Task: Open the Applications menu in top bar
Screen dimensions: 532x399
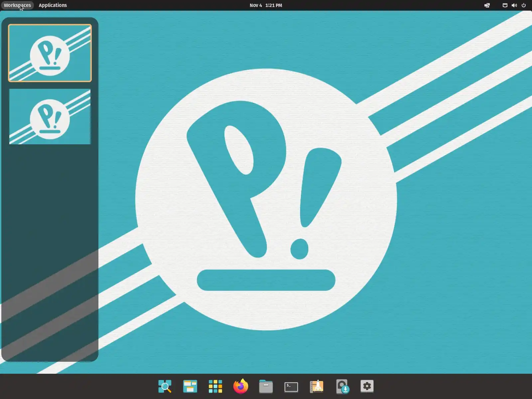Action: [53, 5]
